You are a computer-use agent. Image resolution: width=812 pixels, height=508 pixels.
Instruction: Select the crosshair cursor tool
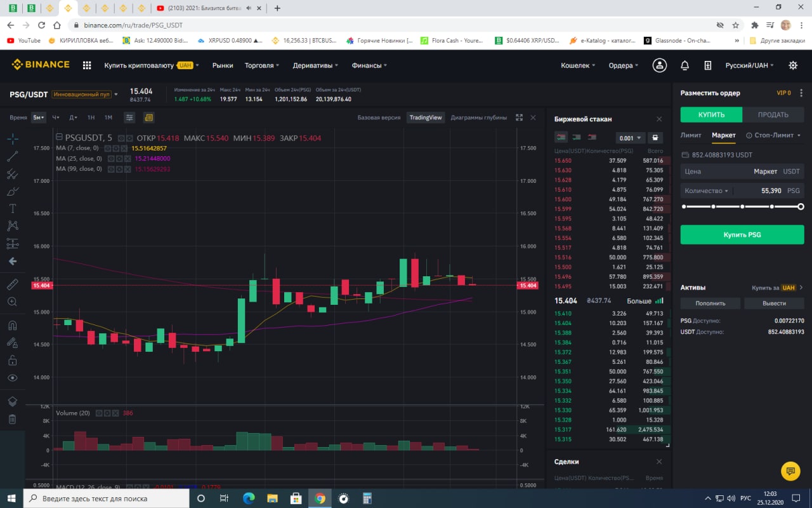point(13,138)
